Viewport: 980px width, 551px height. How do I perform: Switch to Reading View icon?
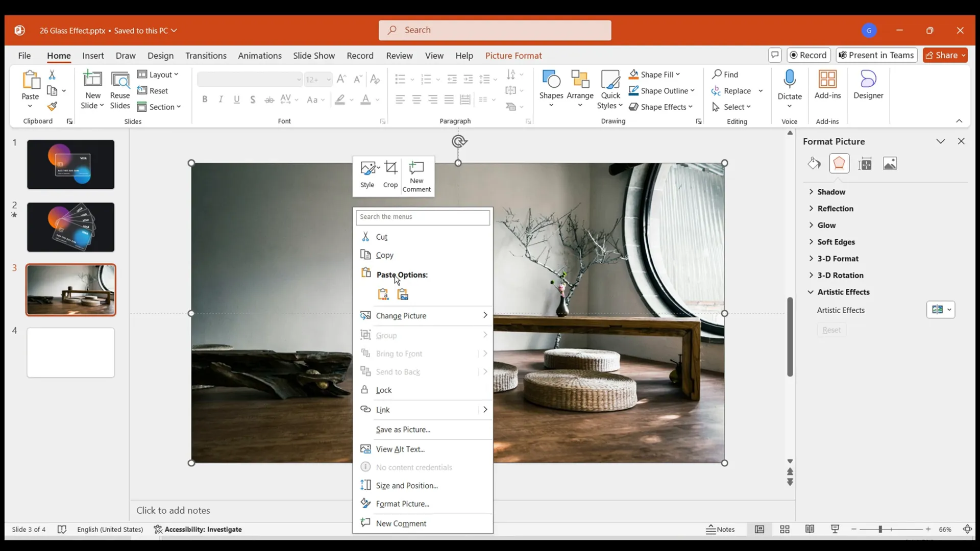click(x=810, y=530)
